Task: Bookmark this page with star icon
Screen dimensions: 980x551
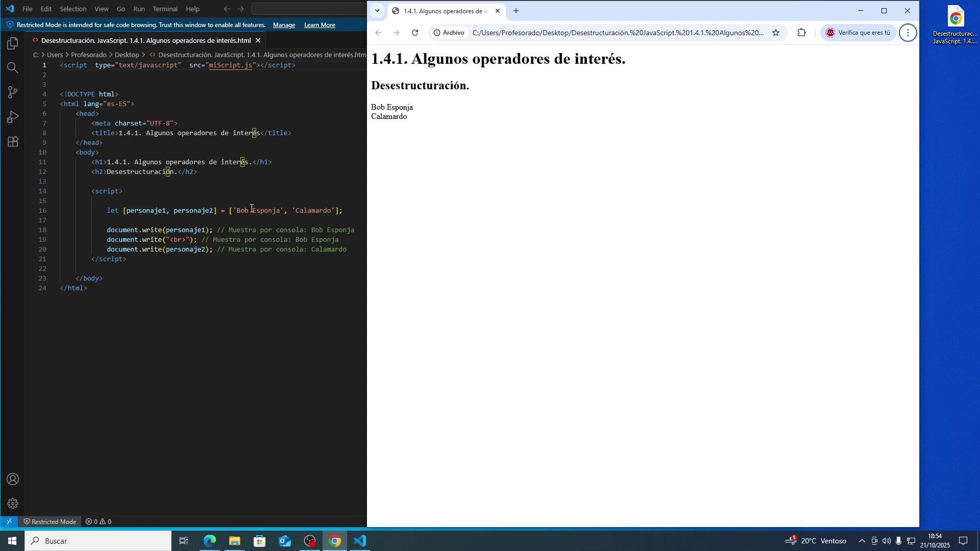Action: 776,33
